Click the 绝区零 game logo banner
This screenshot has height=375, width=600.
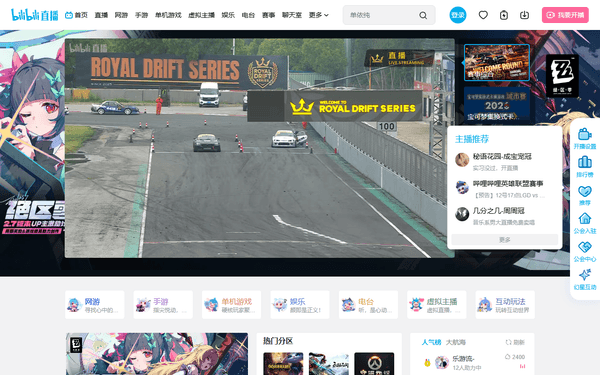point(562,75)
